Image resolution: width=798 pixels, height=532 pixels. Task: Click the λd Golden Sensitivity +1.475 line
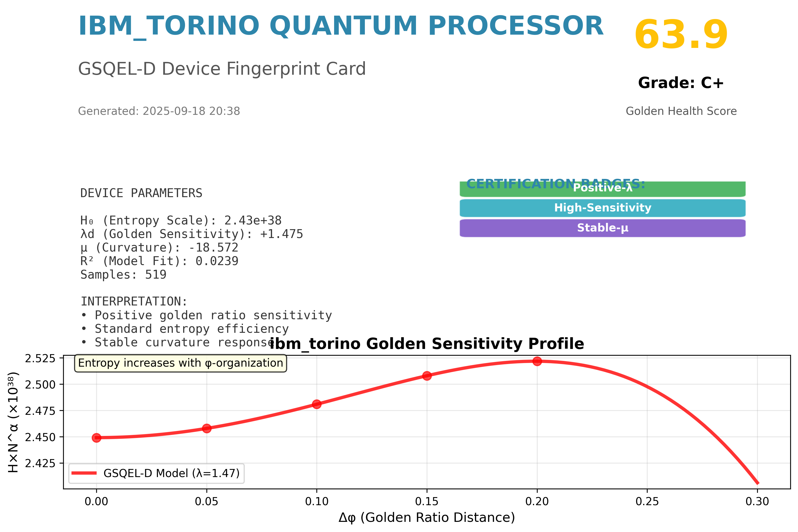[x=192, y=234]
